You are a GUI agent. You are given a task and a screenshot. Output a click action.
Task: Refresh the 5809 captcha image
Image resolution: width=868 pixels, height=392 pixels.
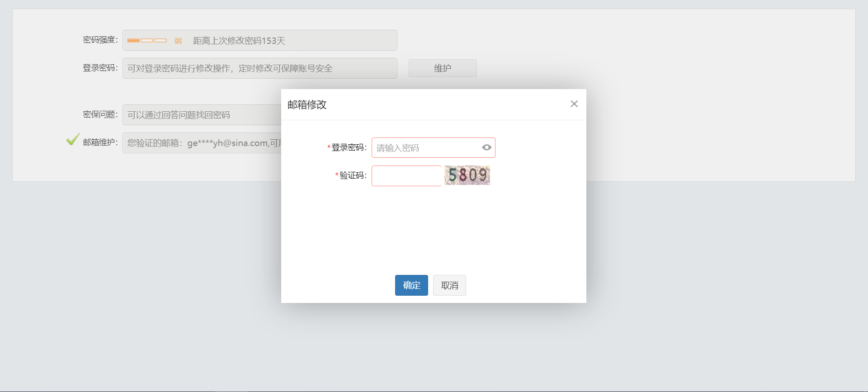tap(467, 175)
